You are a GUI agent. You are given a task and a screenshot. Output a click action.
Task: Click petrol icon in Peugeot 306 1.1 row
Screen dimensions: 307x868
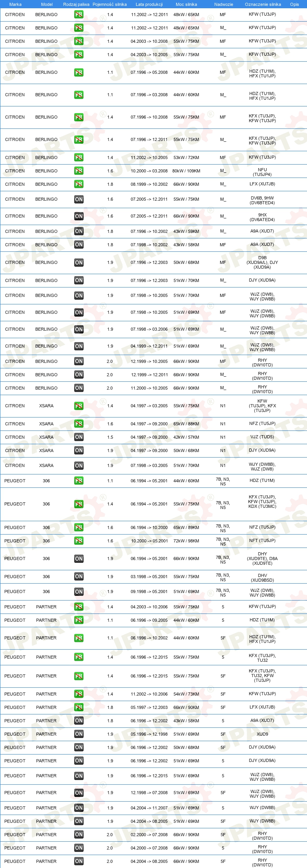click(x=79, y=481)
